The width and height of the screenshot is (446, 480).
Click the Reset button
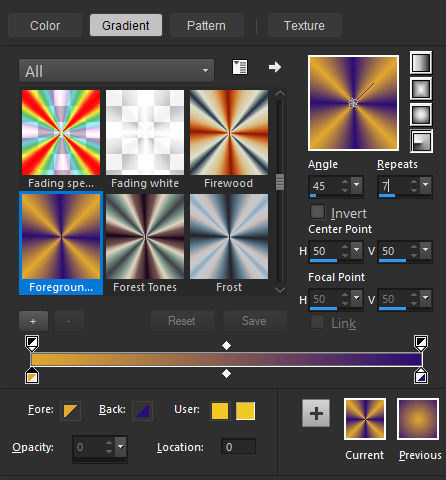182,321
